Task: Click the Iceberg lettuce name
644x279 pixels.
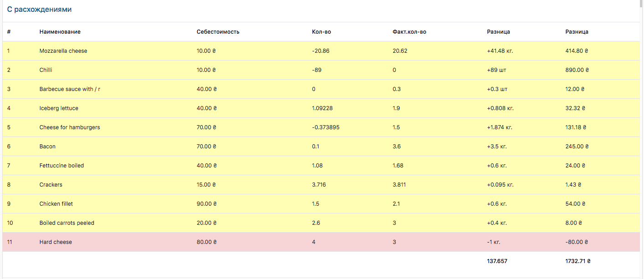Action: click(59, 108)
